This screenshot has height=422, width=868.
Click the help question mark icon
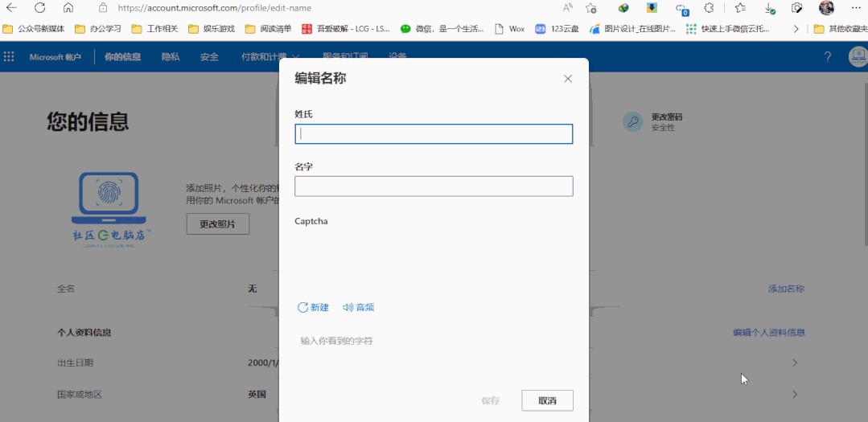828,57
